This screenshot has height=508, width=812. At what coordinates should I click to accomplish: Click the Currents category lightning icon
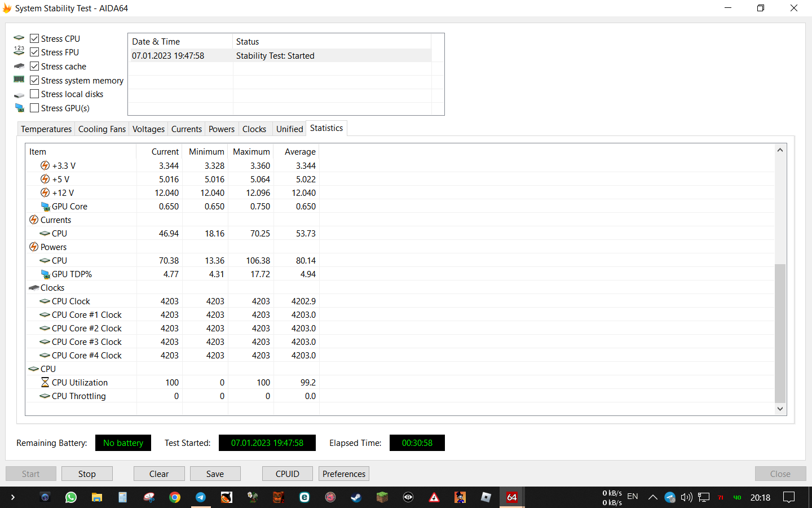[x=34, y=220]
